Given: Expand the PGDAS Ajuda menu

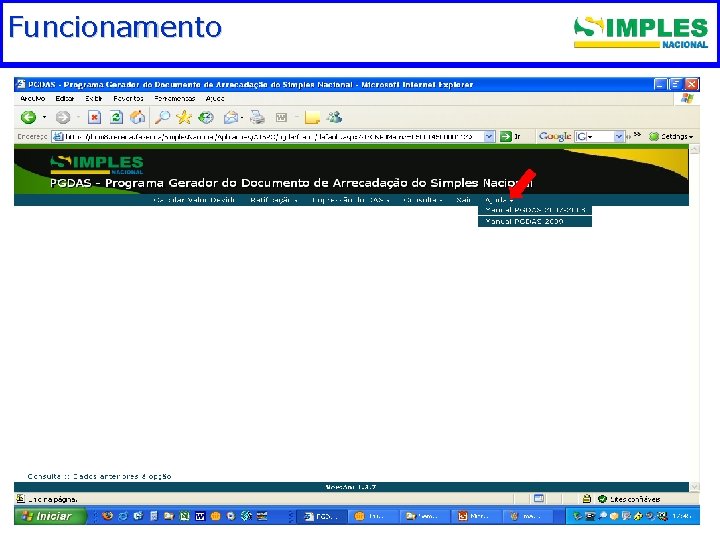Looking at the screenshot, I should (x=499, y=200).
